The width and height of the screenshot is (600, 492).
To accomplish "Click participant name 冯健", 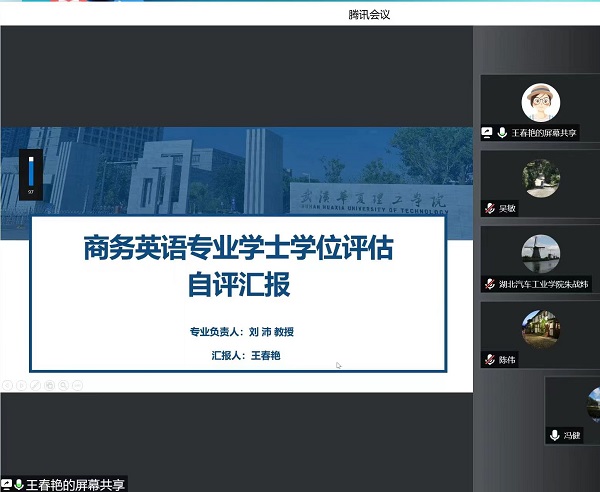I will pyautogui.click(x=572, y=435).
